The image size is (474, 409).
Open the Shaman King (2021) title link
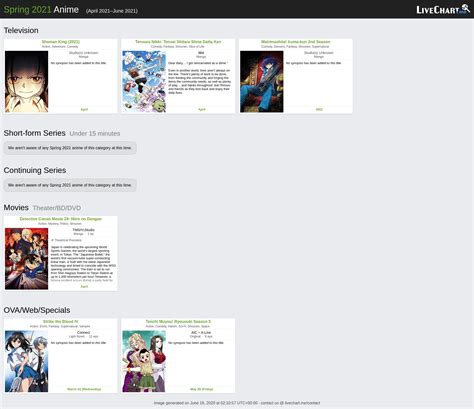pos(61,42)
